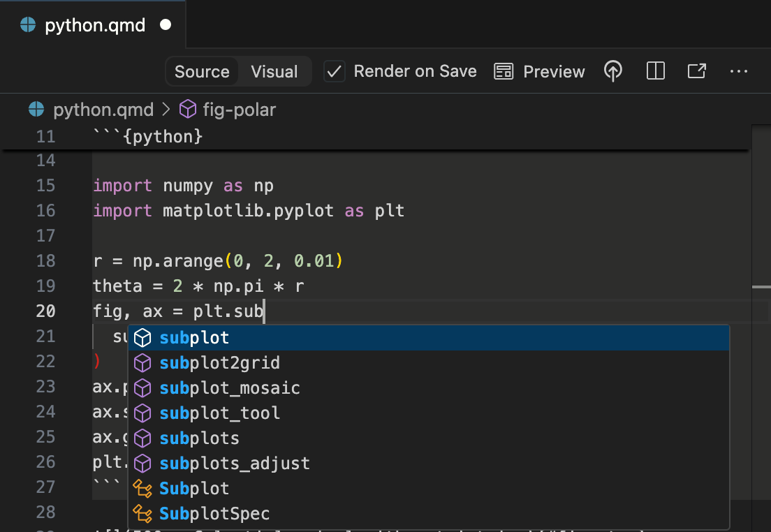This screenshot has height=532, width=771.
Task: Switch editor to Visual mode
Action: 274,71
